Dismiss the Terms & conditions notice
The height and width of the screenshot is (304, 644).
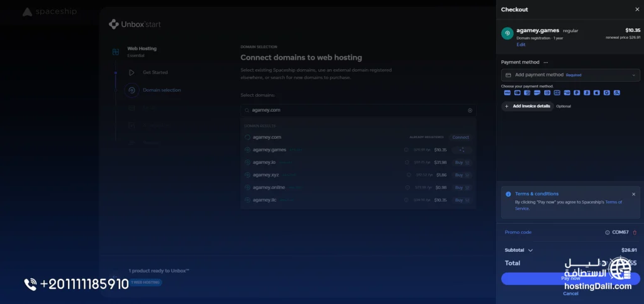click(633, 194)
